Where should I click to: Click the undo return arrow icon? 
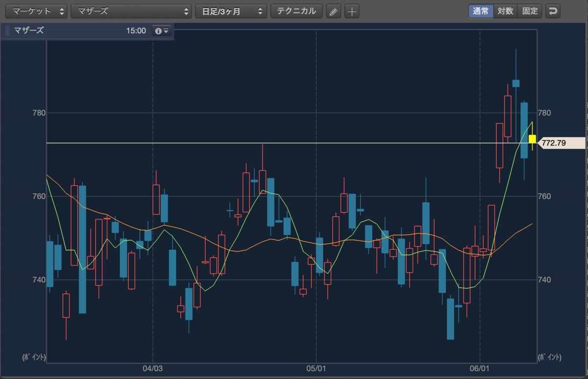(x=553, y=11)
